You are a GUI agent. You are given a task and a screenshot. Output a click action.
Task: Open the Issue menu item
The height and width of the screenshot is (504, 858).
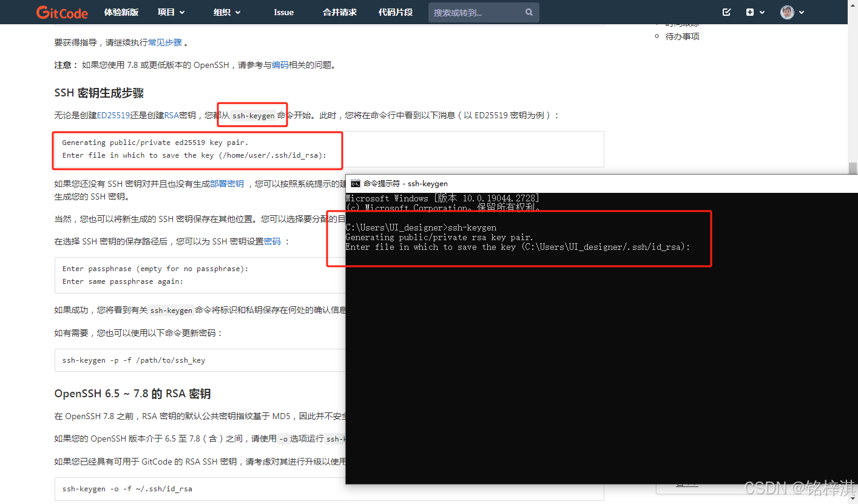pos(283,12)
